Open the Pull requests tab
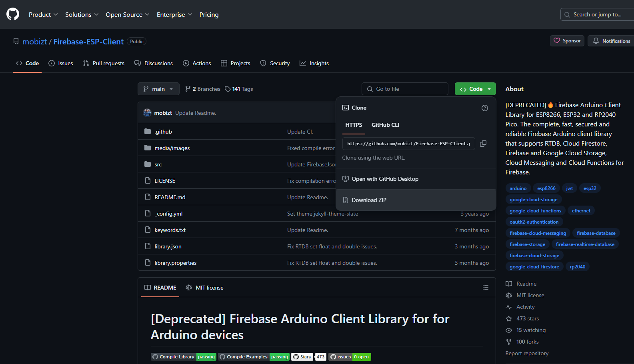 point(104,63)
